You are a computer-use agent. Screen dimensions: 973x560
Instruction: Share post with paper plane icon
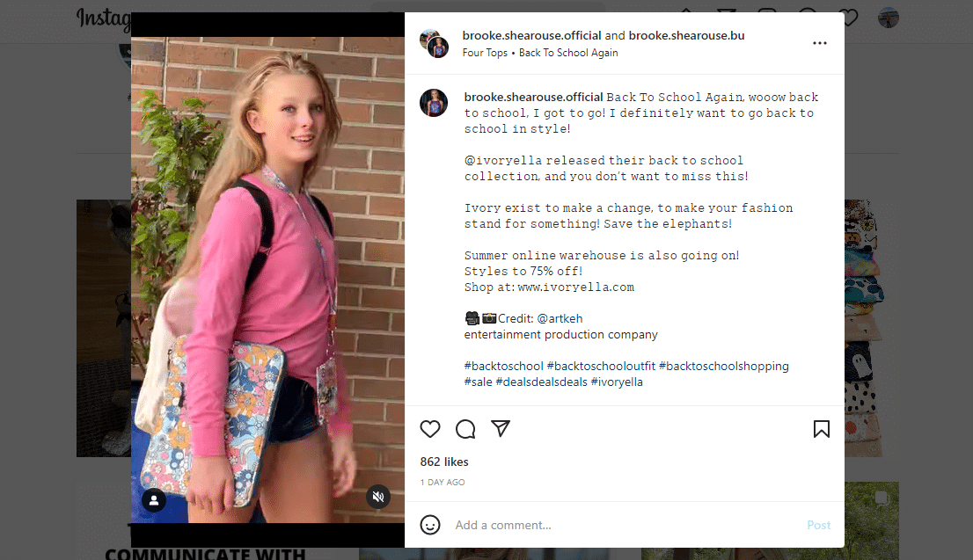click(x=501, y=428)
